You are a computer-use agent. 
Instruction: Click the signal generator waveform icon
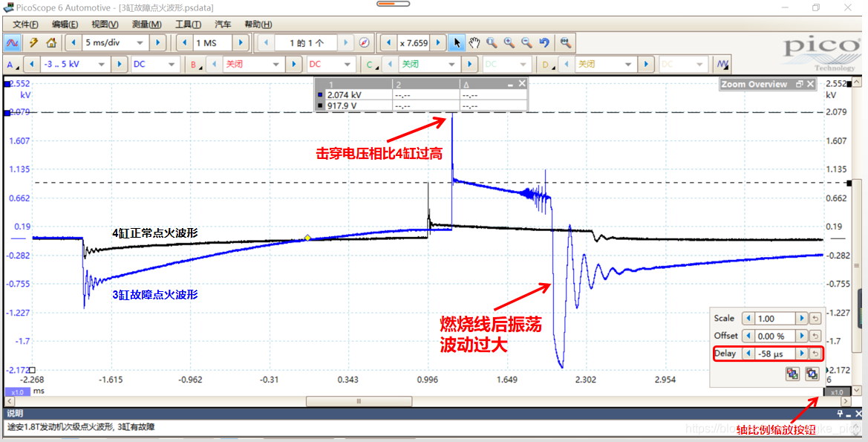(722, 64)
